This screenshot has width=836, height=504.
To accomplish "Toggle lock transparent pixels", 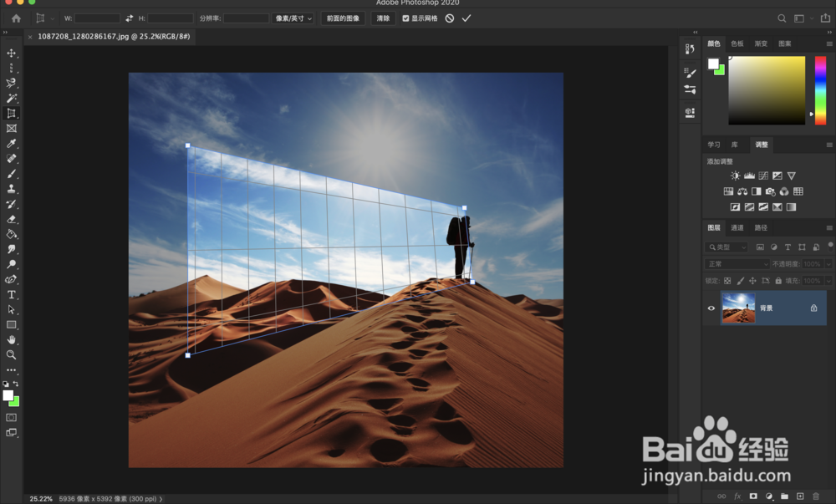I will pos(727,280).
